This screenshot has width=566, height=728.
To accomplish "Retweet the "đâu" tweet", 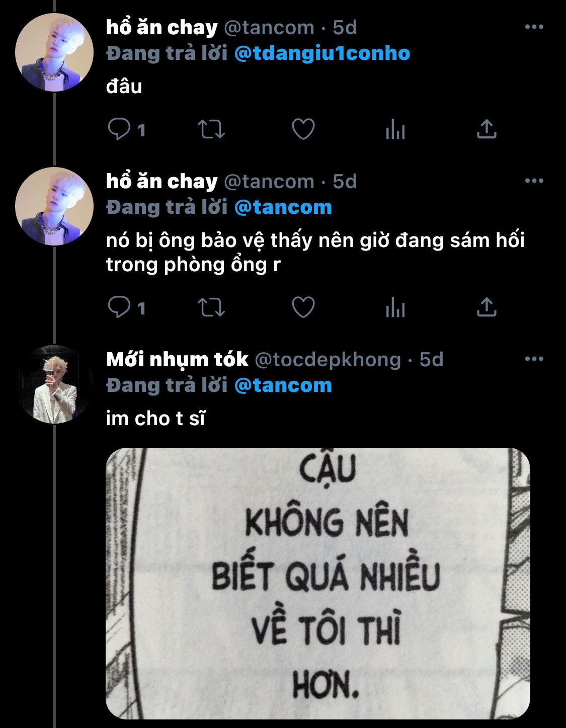I will (x=211, y=129).
